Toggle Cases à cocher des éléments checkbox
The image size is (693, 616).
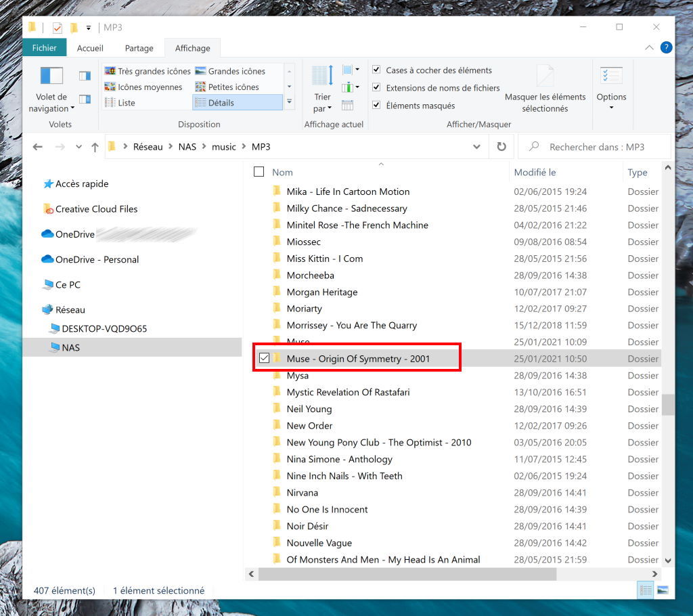376,70
